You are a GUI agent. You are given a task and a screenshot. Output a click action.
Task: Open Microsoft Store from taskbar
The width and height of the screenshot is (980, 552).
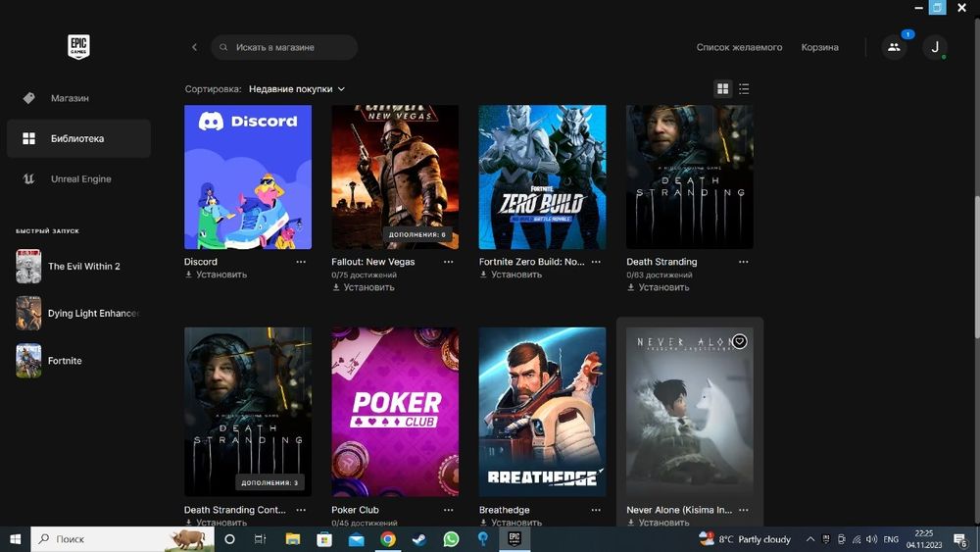pyautogui.click(x=324, y=539)
